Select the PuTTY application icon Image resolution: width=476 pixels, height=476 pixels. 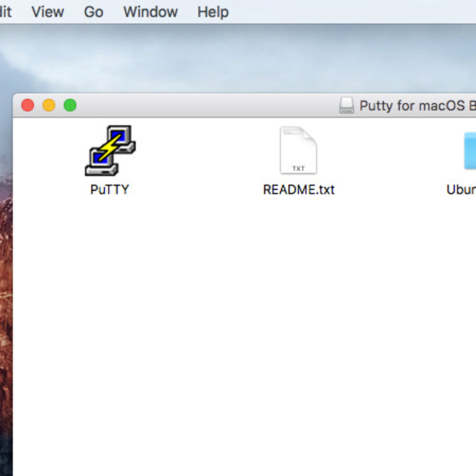click(110, 151)
